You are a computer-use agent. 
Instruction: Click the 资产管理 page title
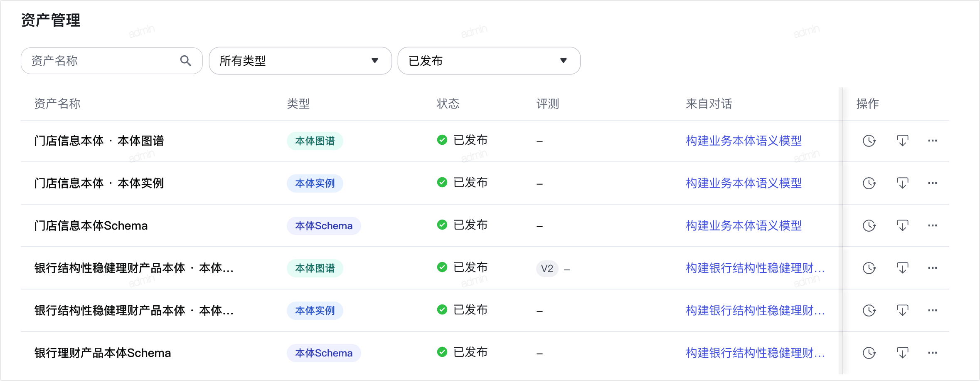point(51,20)
